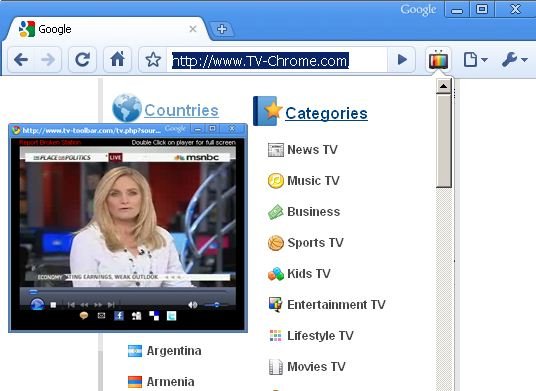Click the scrollbar up arrow in popup

444,86
